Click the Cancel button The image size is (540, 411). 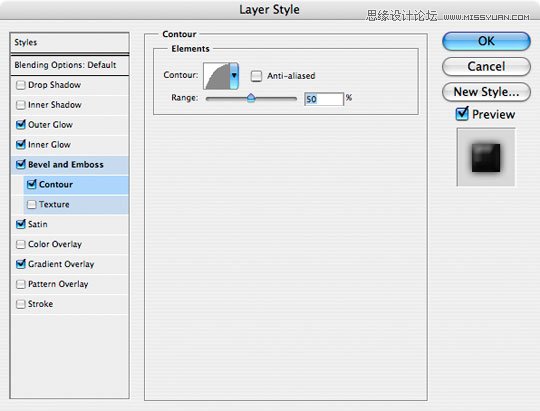pyautogui.click(x=486, y=66)
